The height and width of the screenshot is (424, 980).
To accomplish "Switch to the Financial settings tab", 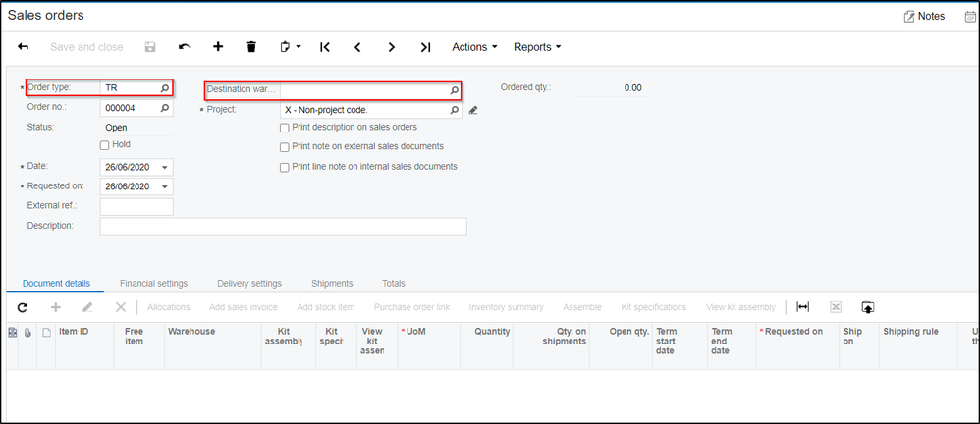I will click(x=153, y=284).
